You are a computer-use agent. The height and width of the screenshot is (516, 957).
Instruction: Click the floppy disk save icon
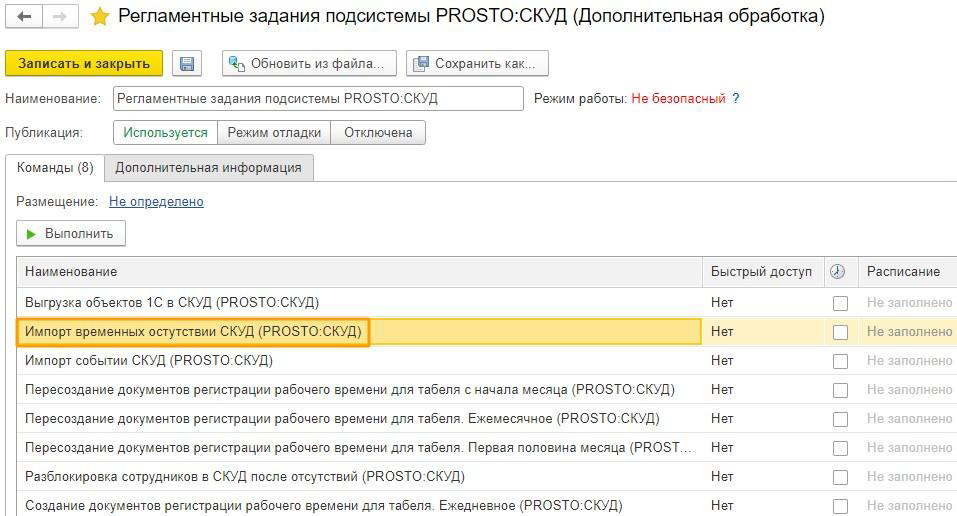click(186, 64)
